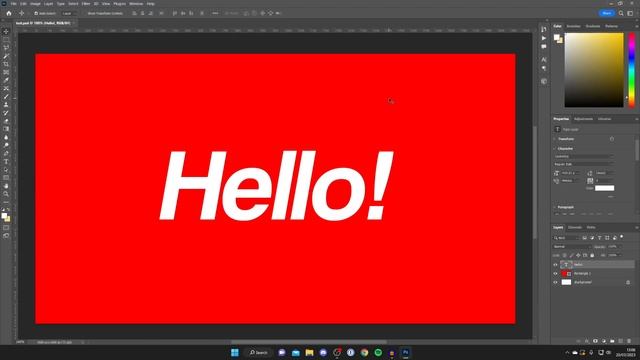
Task: Toggle the Show Transform Controls checkbox
Action: [x=85, y=13]
